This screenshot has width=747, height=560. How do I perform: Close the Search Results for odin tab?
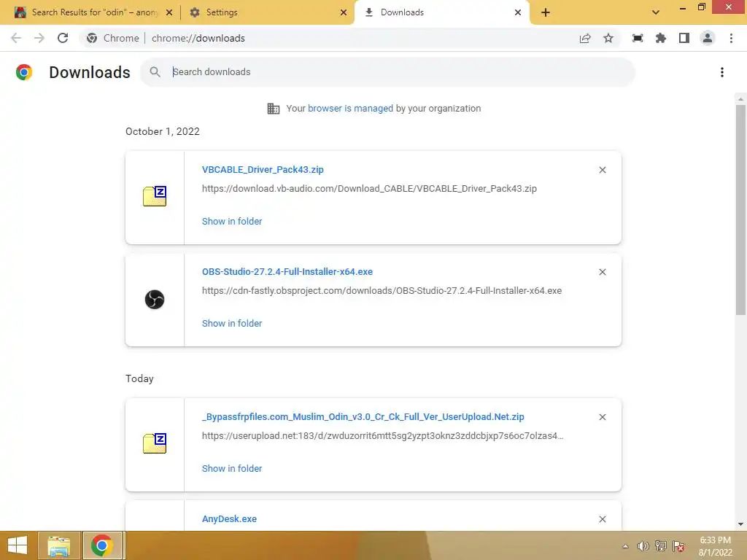(x=169, y=12)
